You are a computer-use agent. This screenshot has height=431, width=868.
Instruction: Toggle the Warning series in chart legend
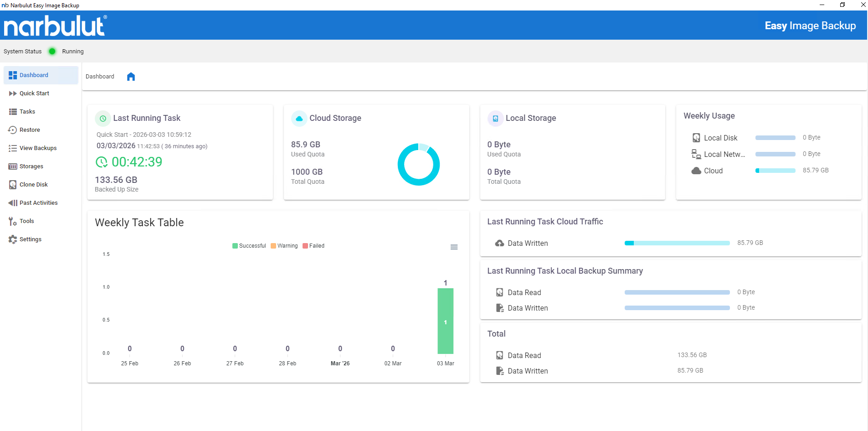tap(284, 246)
